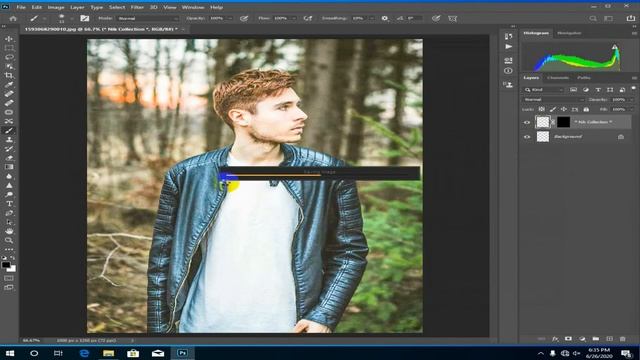This screenshot has width=640, height=360.
Task: Create new group folder icon
Action: (x=596, y=339)
